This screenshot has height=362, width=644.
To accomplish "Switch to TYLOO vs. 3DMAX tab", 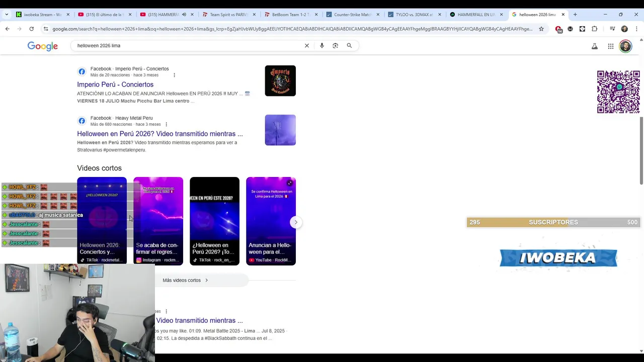I will point(414,15).
